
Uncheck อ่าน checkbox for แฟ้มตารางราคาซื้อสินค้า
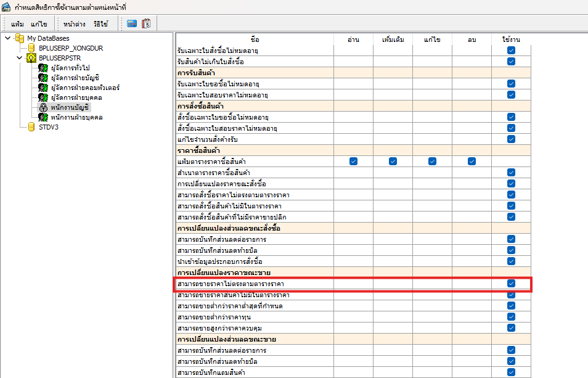pos(353,162)
